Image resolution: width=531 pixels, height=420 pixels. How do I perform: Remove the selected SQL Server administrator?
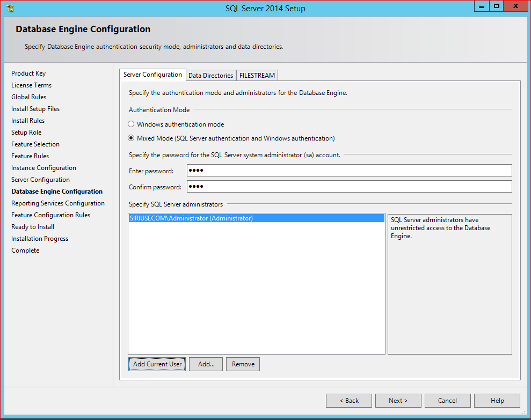coord(243,364)
